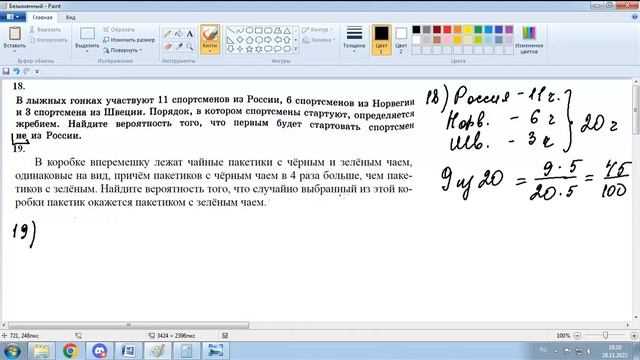The width and height of the screenshot is (640, 360).
Task: Click Вырезать cut button
Action: (x=45, y=30)
